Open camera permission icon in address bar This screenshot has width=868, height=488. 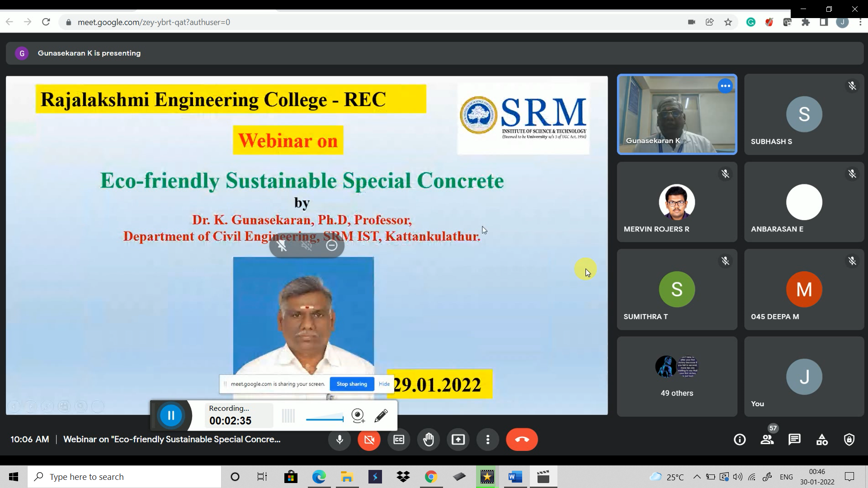pos(691,22)
